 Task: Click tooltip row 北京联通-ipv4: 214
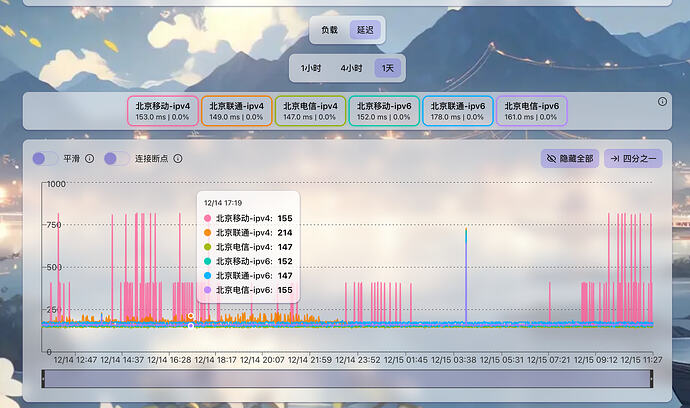coord(248,233)
